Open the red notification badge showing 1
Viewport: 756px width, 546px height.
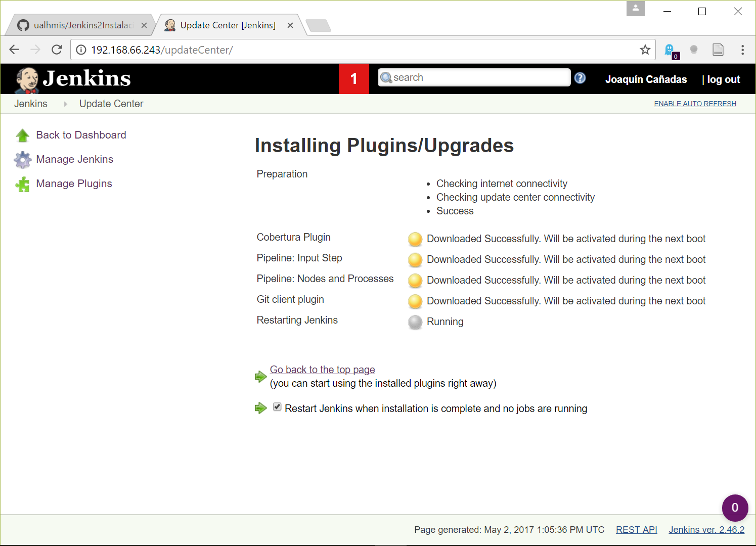(x=354, y=79)
